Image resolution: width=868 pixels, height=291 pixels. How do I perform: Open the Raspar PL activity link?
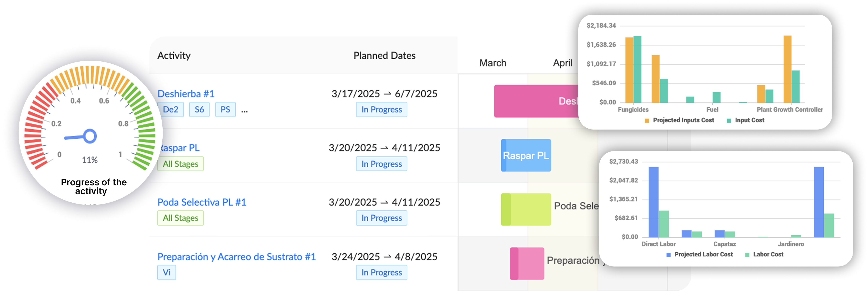[x=180, y=148]
